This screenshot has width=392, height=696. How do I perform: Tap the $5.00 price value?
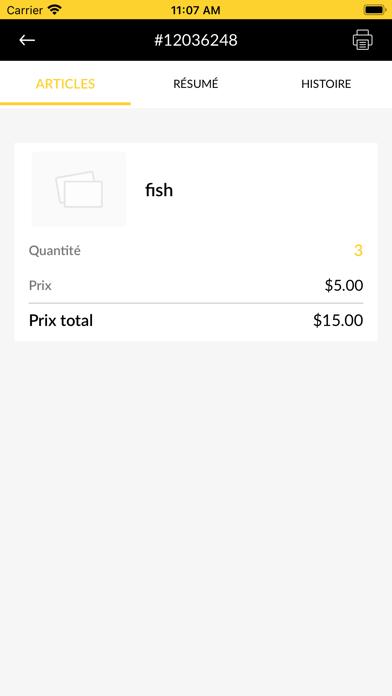344,285
